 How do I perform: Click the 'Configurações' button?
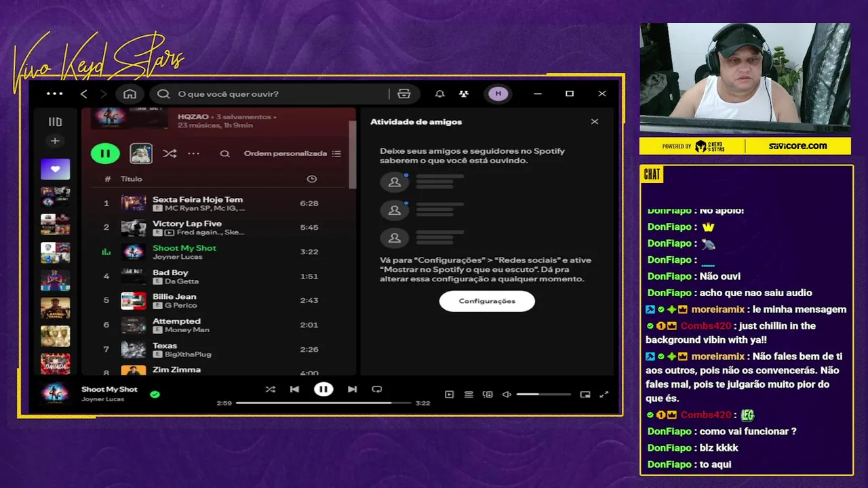pyautogui.click(x=487, y=301)
